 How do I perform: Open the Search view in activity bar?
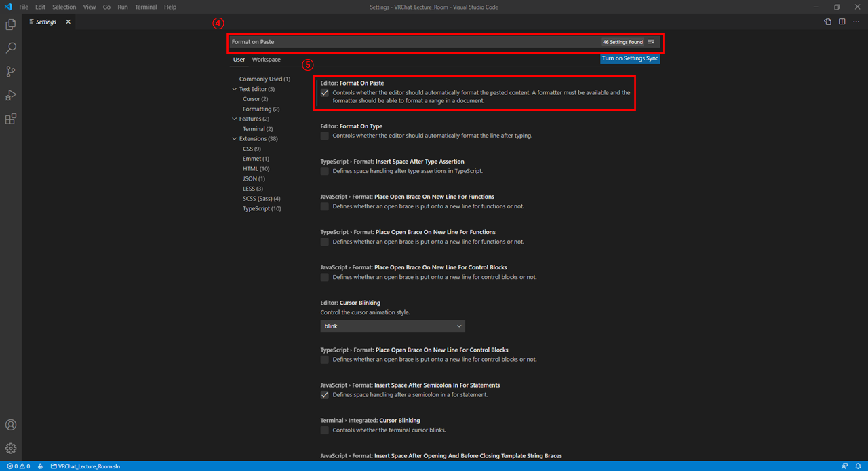point(11,48)
